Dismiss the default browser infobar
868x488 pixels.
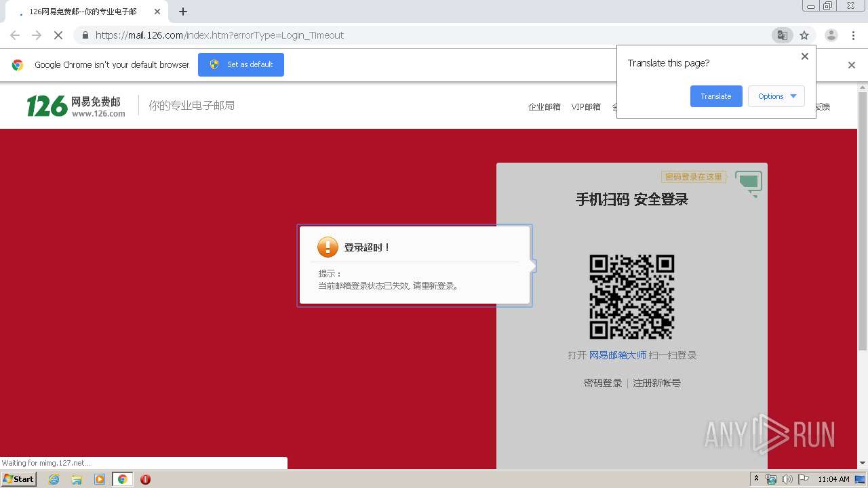point(852,65)
